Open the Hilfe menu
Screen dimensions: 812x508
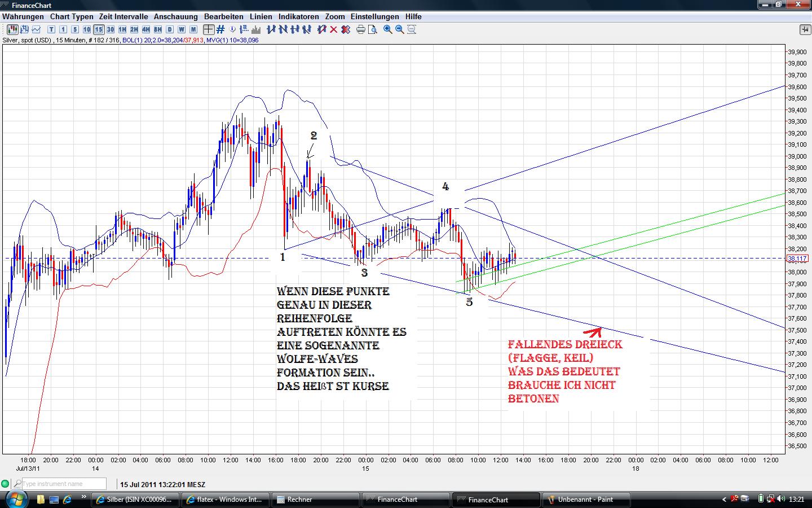point(413,16)
